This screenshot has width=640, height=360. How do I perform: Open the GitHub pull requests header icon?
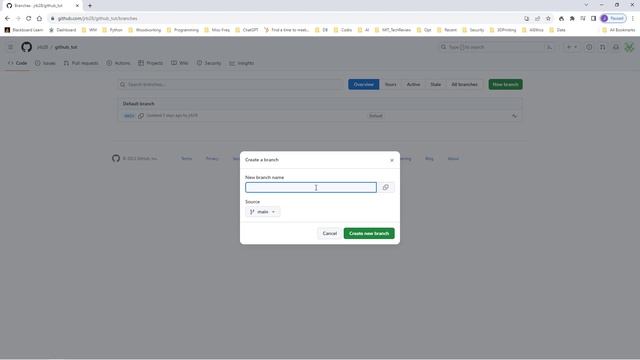coord(602,47)
